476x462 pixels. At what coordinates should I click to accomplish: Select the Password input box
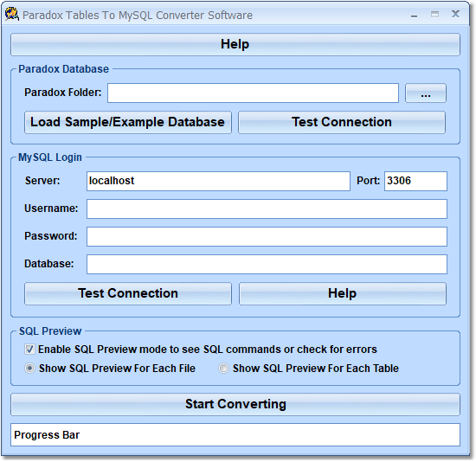pos(267,236)
